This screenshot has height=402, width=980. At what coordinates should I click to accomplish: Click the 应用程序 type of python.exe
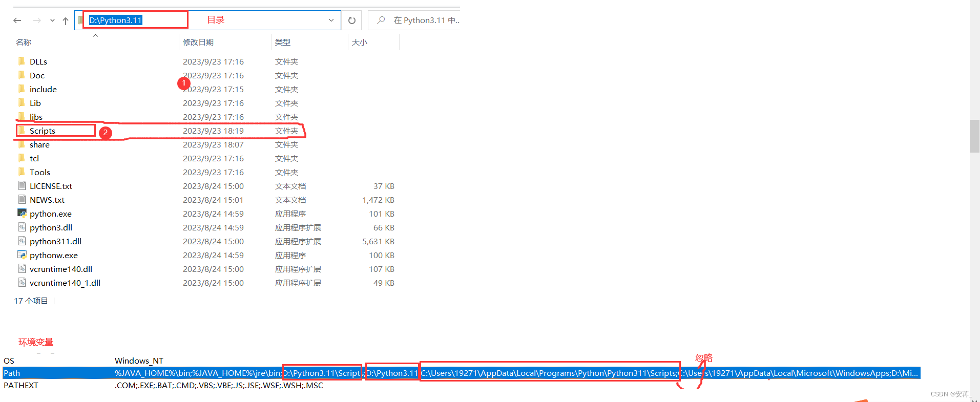point(290,214)
